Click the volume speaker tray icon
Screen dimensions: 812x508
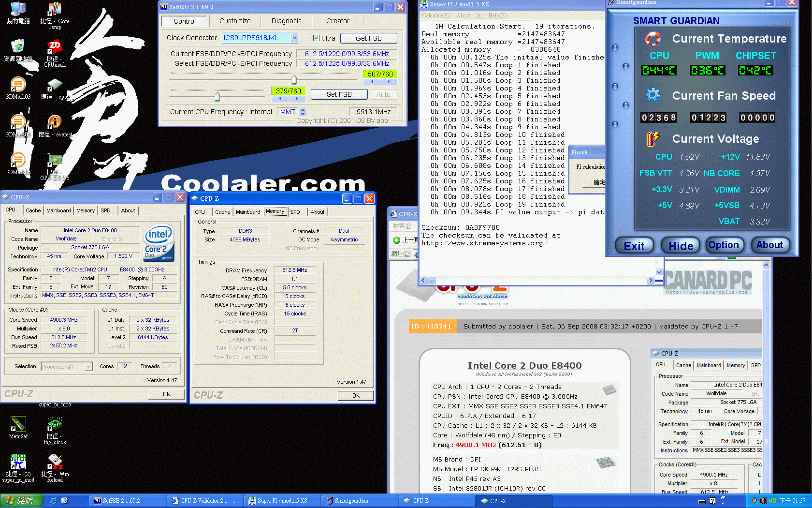tap(763, 501)
